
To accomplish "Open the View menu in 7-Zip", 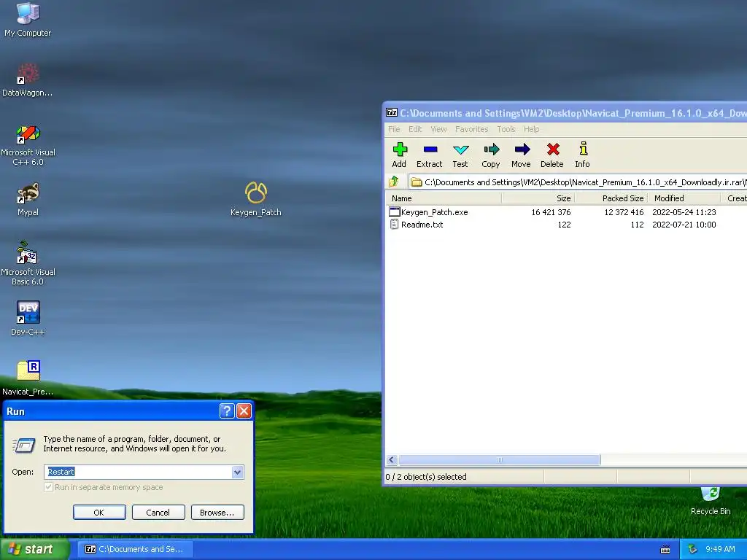I will click(x=438, y=129).
